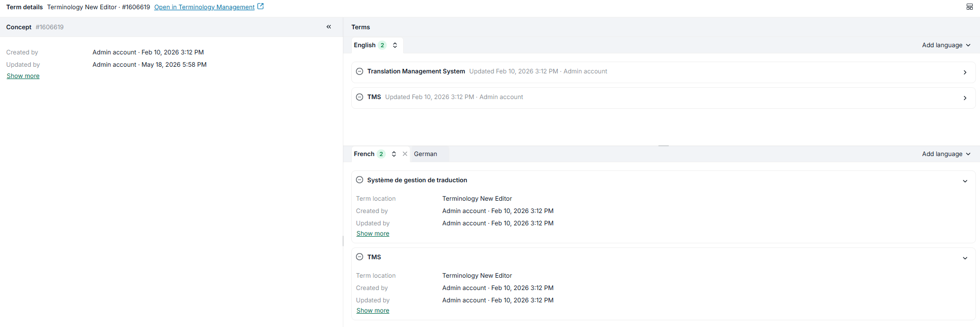The image size is (980, 327).
Task: Open the top Add language dropdown
Action: [946, 45]
